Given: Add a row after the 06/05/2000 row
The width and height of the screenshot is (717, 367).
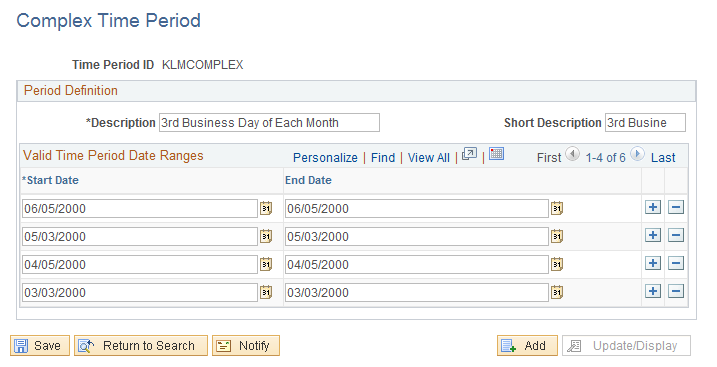Looking at the screenshot, I should [653, 207].
